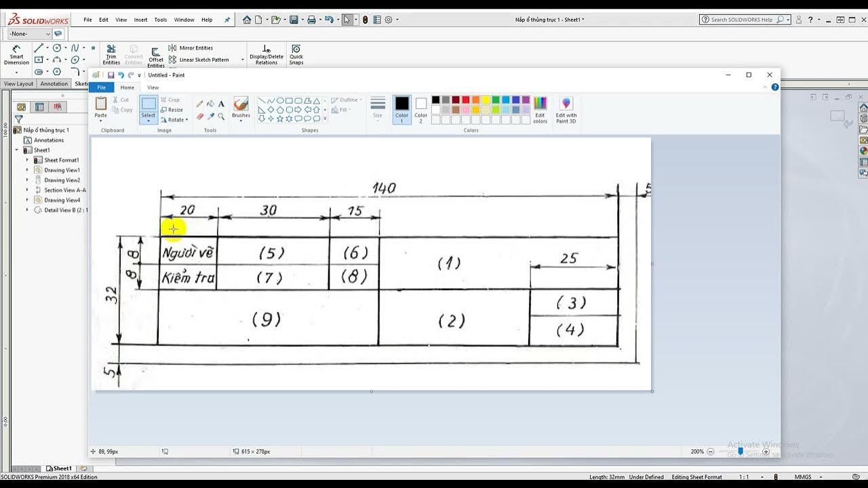
Task: Click Trim Entities in SolidWorks sketch toolbar
Action: pos(111,55)
